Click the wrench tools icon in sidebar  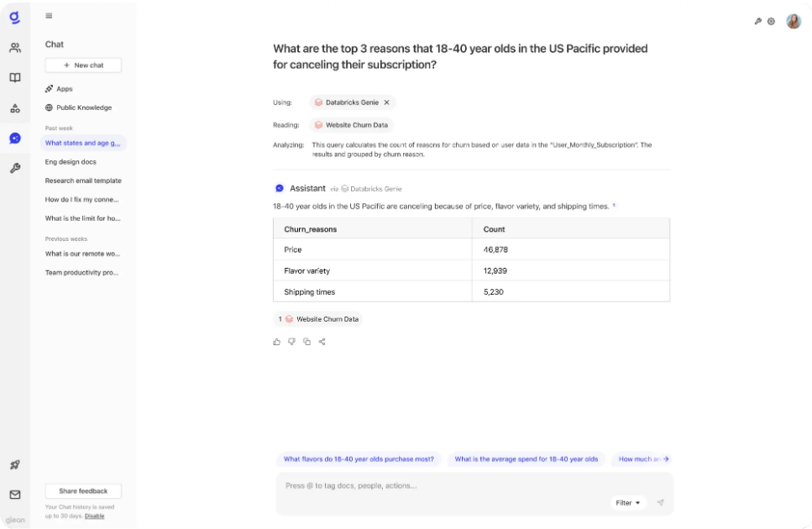pos(15,168)
